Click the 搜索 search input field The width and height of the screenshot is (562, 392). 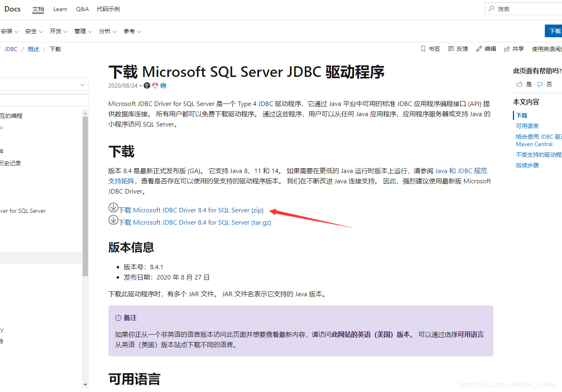tap(523, 9)
